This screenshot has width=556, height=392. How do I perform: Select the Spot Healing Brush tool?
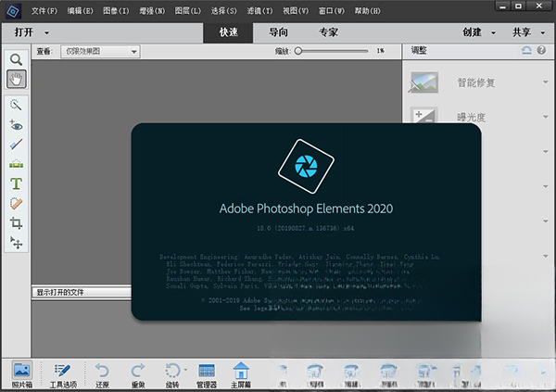pyautogui.click(x=16, y=203)
